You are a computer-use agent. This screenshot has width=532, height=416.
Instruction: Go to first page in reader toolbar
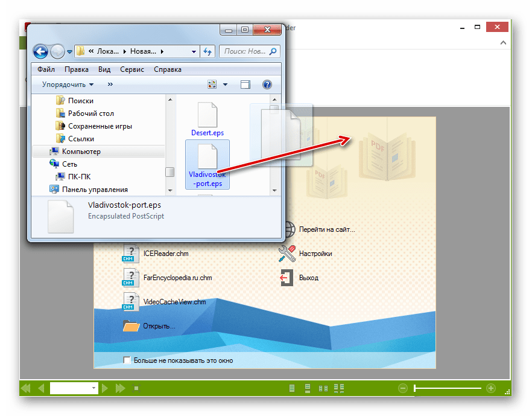pos(26,388)
